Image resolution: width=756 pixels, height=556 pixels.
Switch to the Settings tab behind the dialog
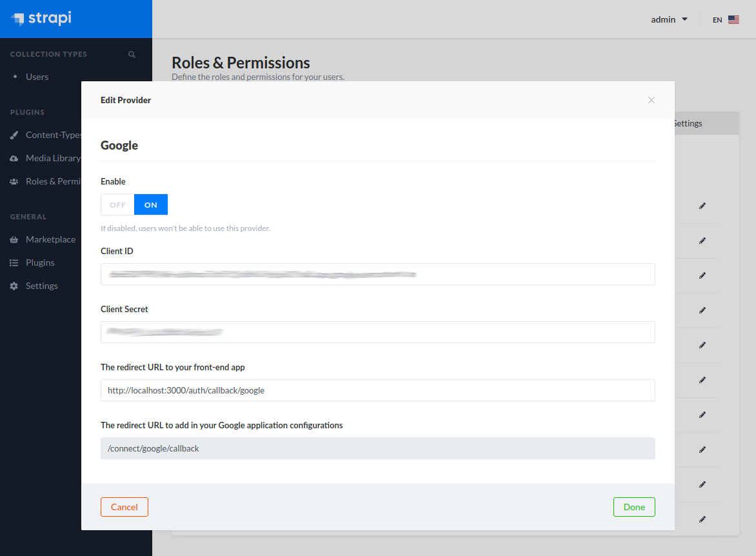[688, 123]
